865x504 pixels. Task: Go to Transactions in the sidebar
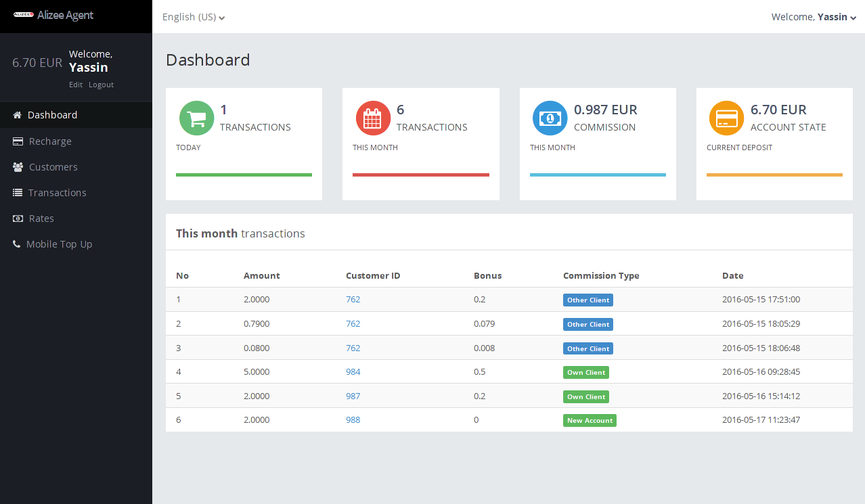pyautogui.click(x=57, y=193)
